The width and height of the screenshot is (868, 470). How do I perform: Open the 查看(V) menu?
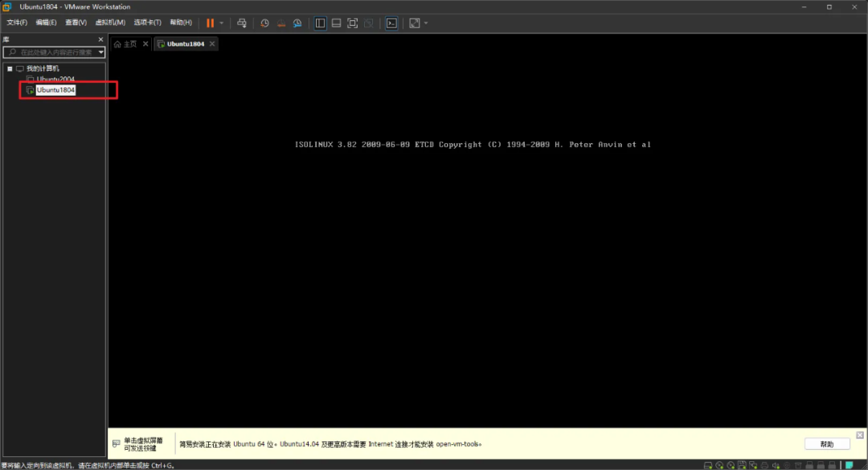click(76, 22)
